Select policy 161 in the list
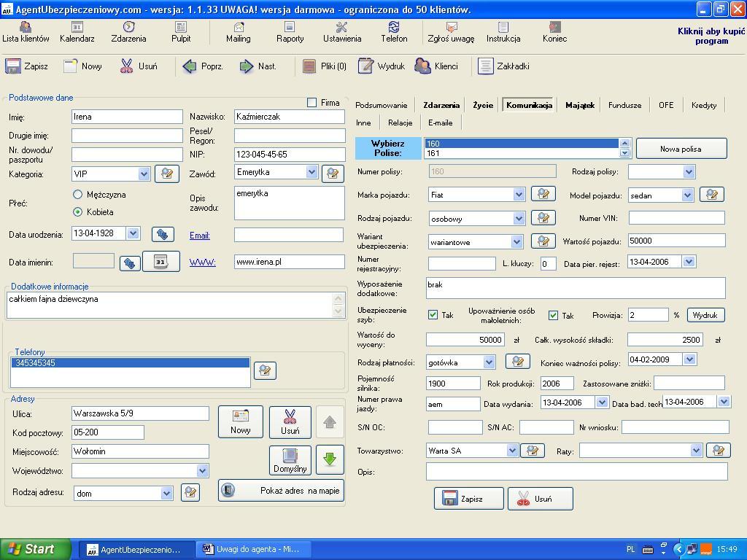747x560 pixels. tap(521, 153)
